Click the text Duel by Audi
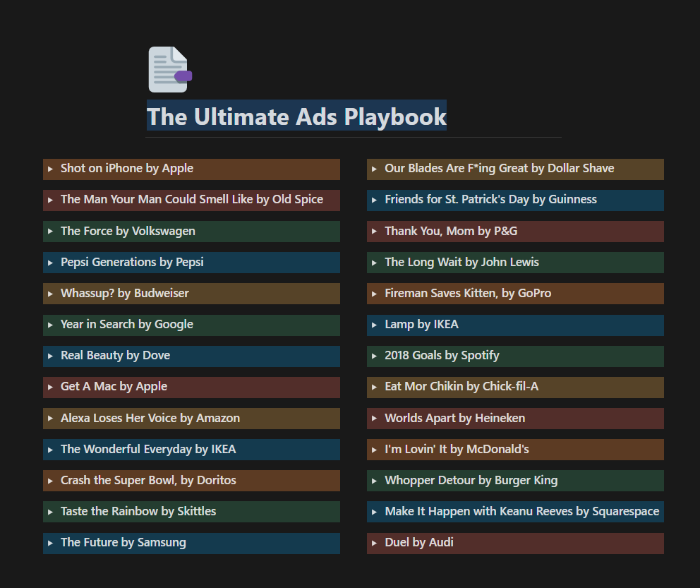 pos(418,542)
